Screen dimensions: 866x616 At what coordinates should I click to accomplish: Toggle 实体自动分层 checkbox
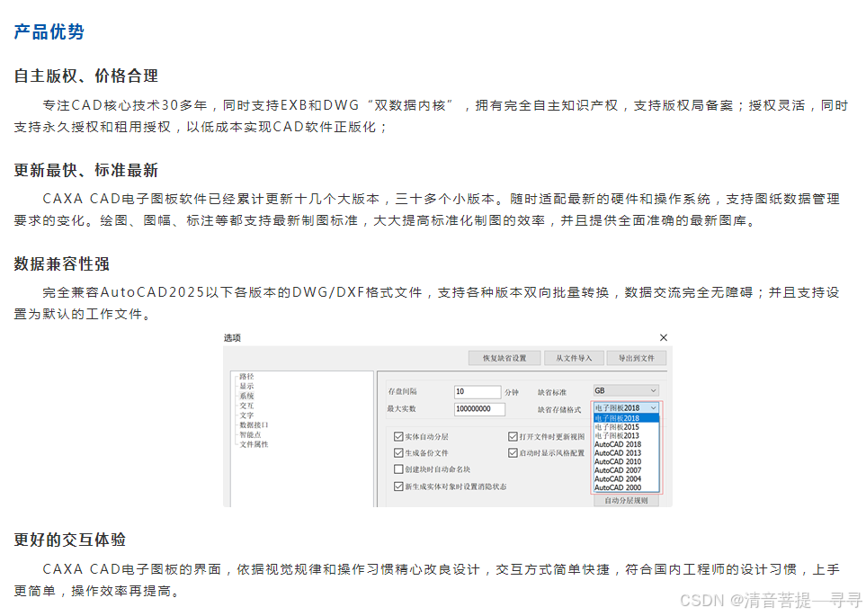click(x=398, y=436)
